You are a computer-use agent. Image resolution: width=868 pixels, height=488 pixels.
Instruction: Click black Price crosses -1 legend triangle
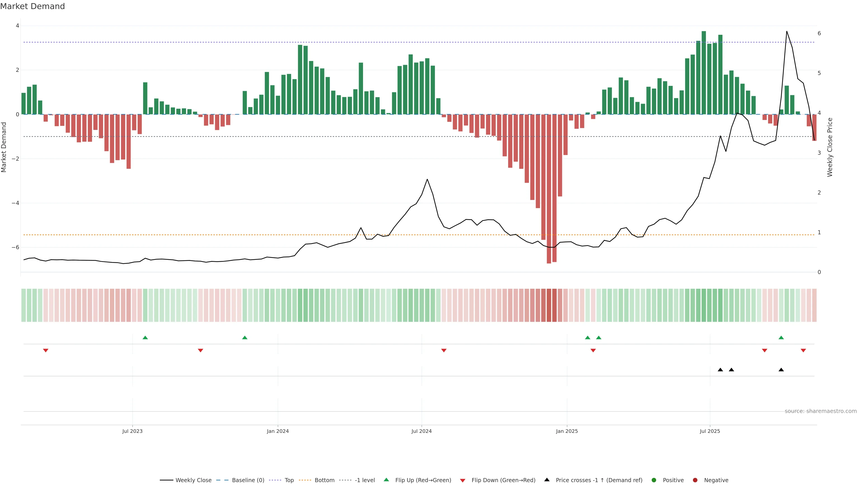pos(547,480)
